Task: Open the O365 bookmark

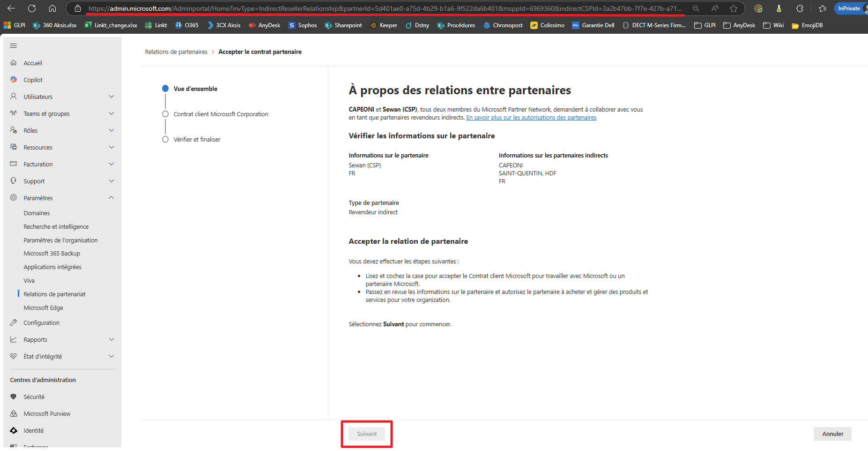Action: pyautogui.click(x=187, y=25)
